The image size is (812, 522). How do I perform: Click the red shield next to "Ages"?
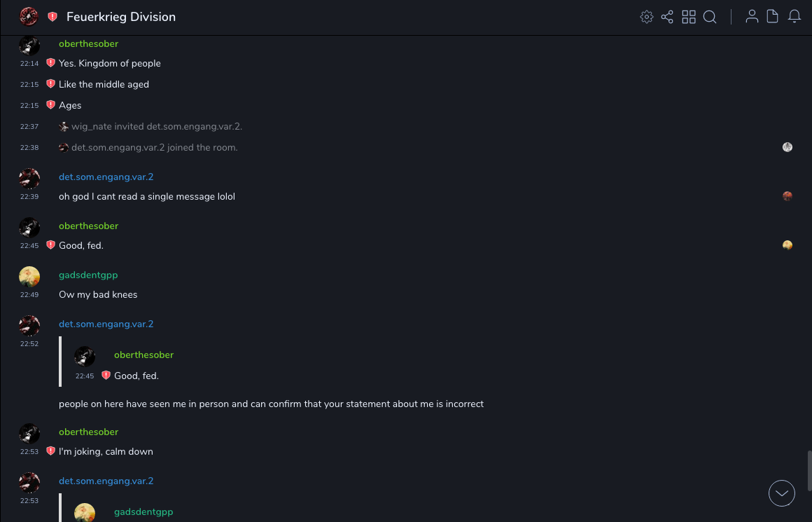(x=50, y=105)
